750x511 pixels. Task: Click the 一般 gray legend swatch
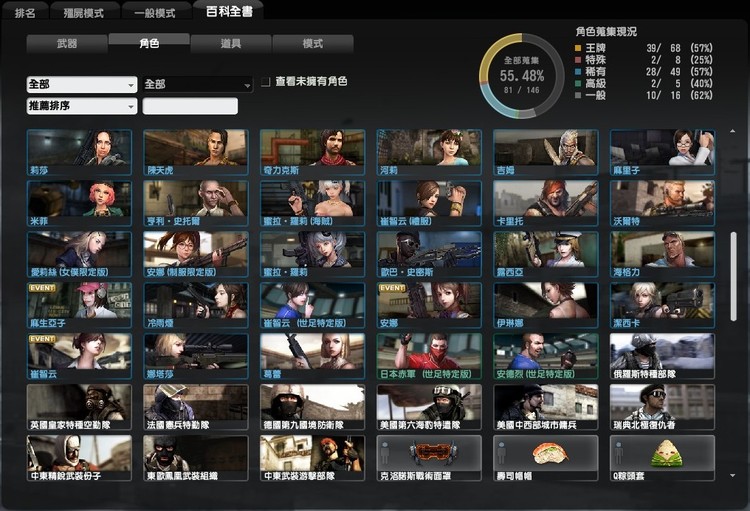[x=578, y=95]
